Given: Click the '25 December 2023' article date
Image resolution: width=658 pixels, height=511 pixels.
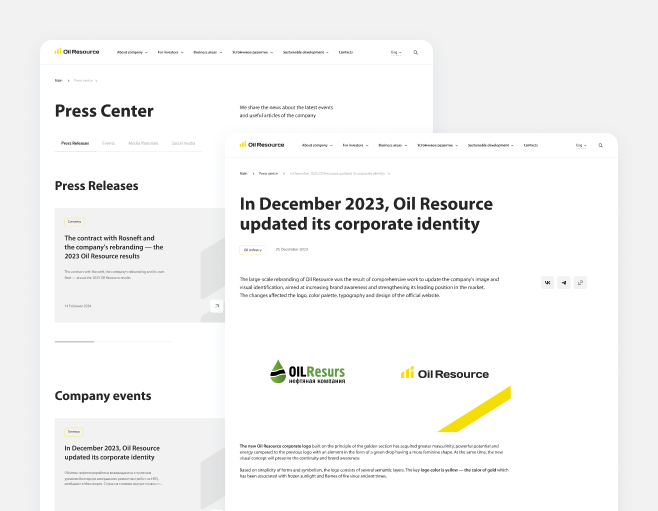Looking at the screenshot, I should pos(292,250).
